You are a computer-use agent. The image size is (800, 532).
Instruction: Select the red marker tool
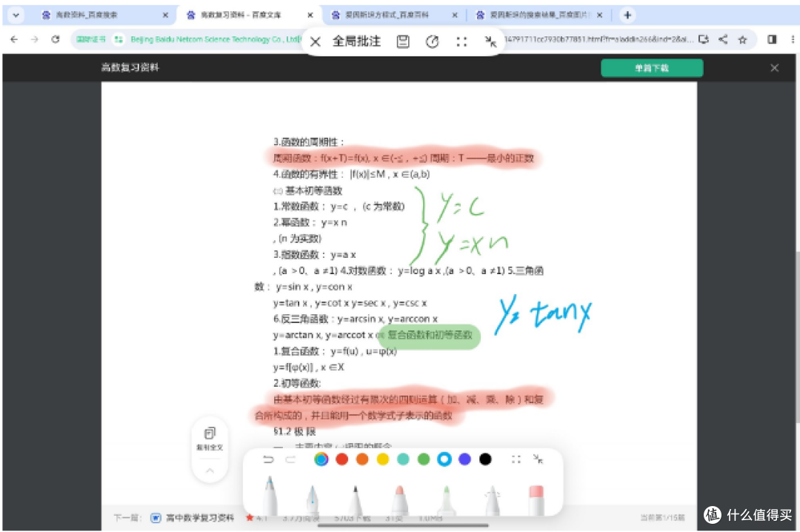click(399, 499)
